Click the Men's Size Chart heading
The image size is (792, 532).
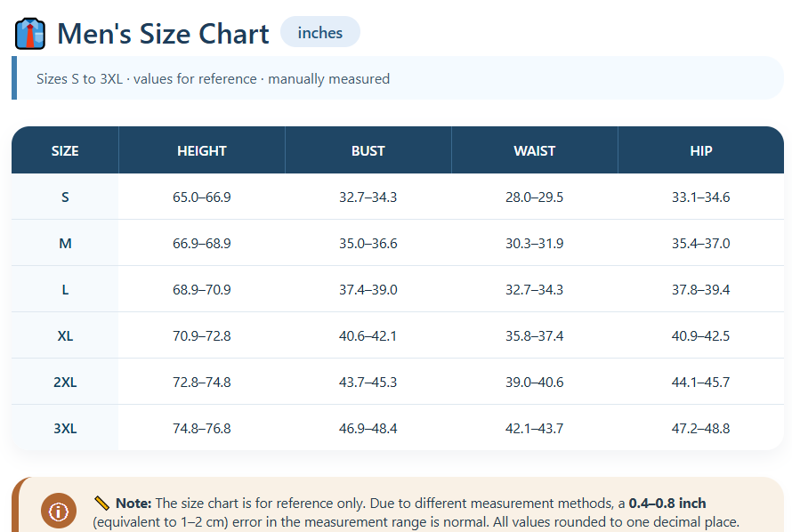click(163, 34)
